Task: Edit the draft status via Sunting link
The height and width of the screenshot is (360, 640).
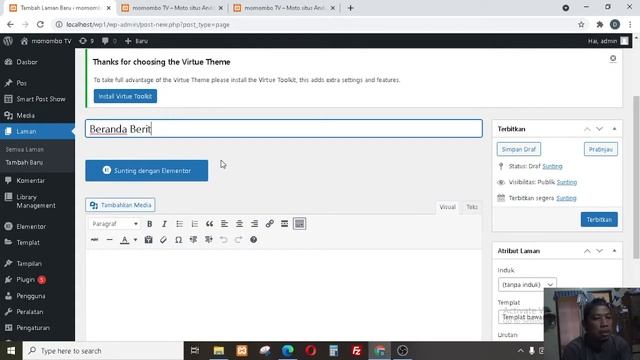Action: pos(552,166)
